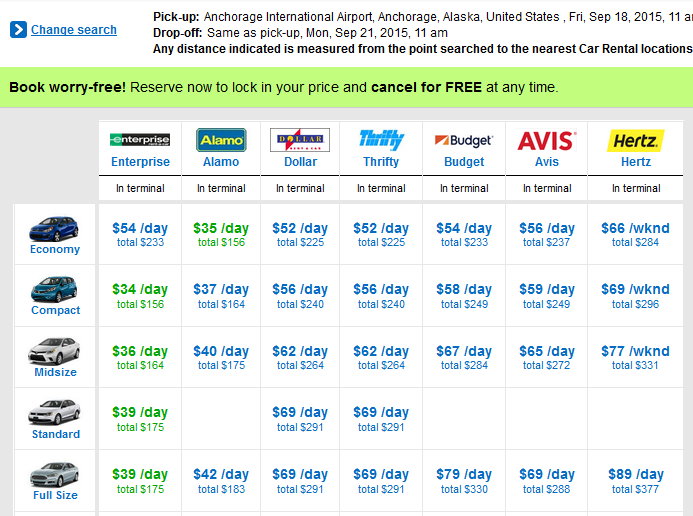Choose the Full Size car thumbnail
693x516 pixels.
coord(54,474)
